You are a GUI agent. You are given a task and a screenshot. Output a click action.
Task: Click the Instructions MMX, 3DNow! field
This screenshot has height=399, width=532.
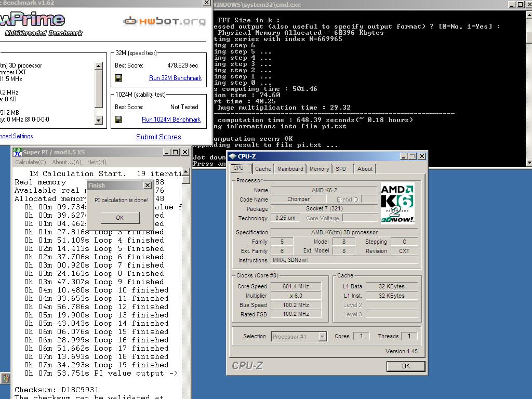344,260
